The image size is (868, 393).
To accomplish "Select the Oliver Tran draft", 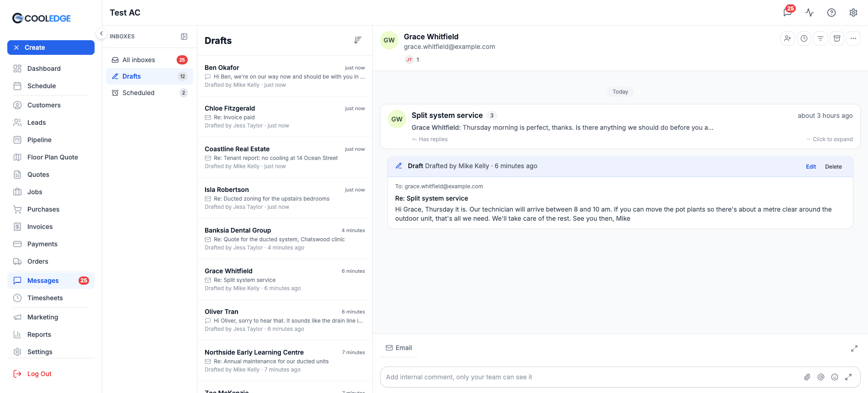I will pos(285,320).
